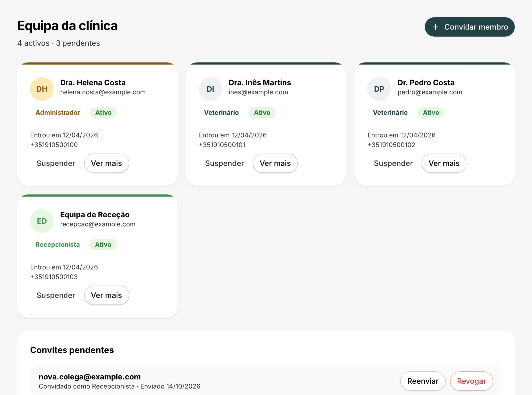Ver mais on Equipa de Receção card
The height and width of the screenshot is (395, 532).
point(106,295)
